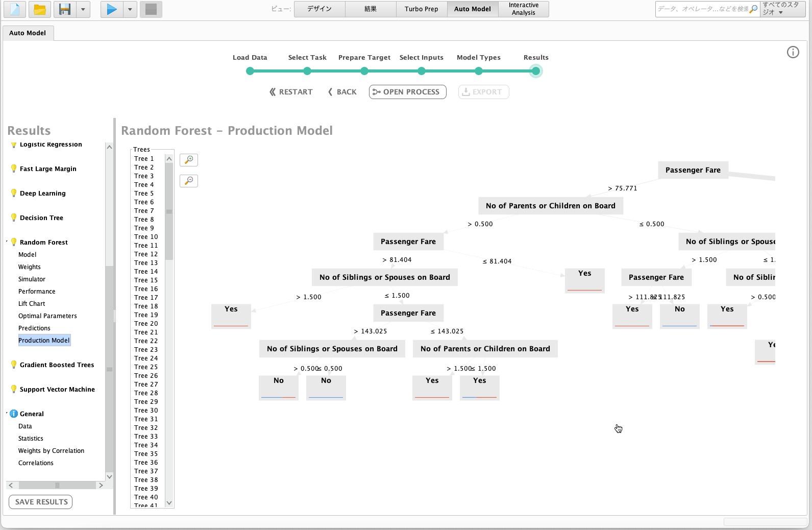Switch to the Auto Model view

tap(473, 9)
